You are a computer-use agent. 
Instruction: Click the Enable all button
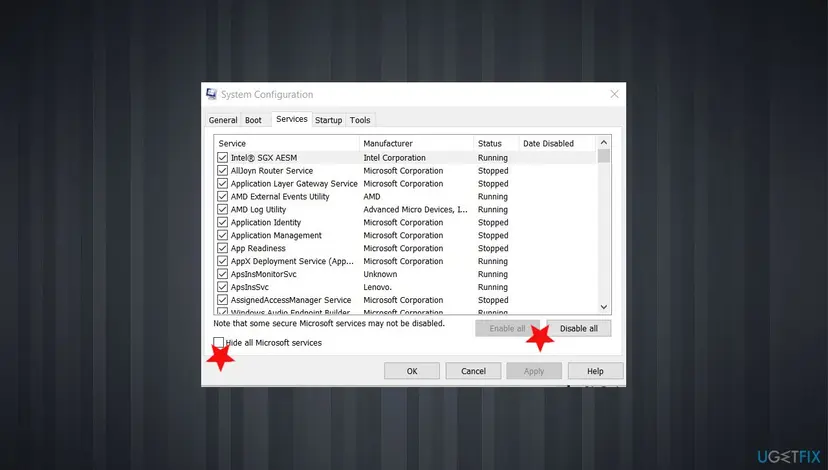[x=507, y=328]
